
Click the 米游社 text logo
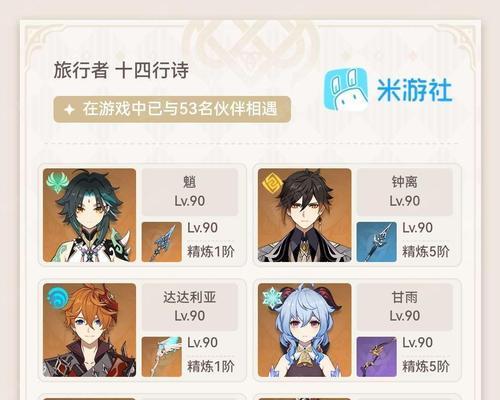(x=414, y=90)
